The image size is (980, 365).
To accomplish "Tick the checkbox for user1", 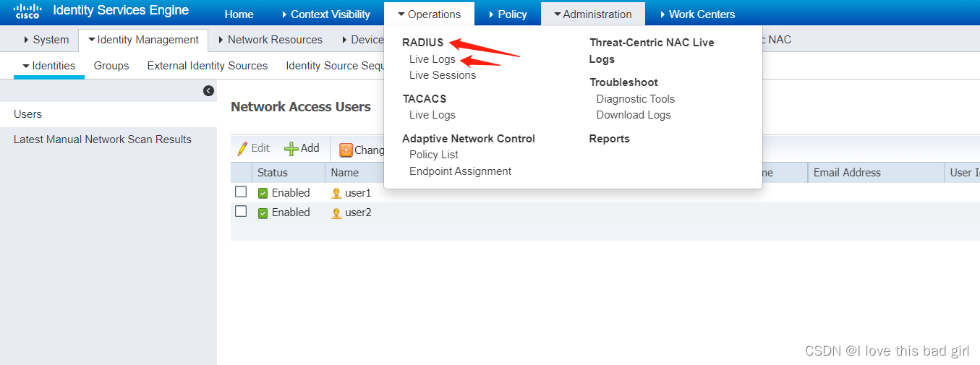I will [x=241, y=192].
